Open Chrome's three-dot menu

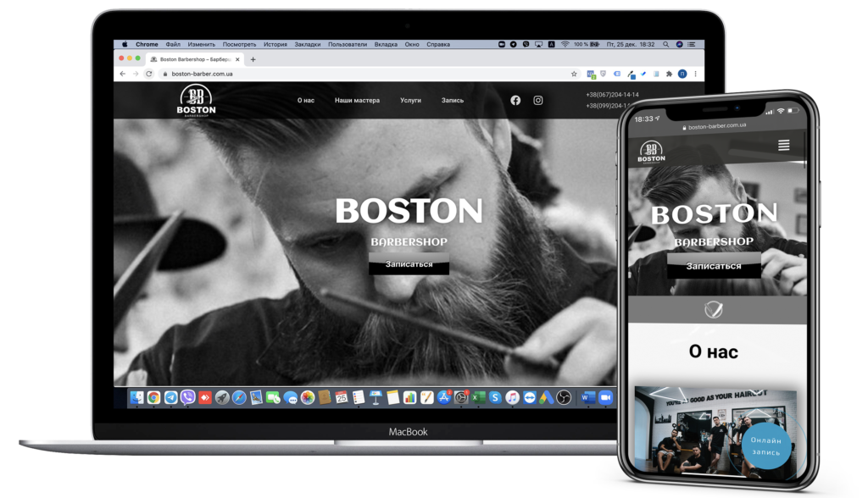[696, 74]
